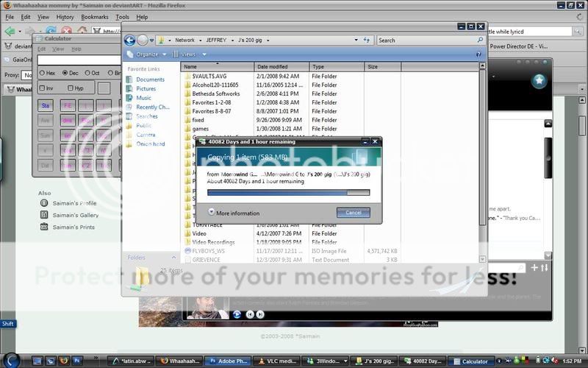Viewport: 588px width, 368px height.
Task: Select the Hex radio button in Calculator
Action: pos(42,73)
